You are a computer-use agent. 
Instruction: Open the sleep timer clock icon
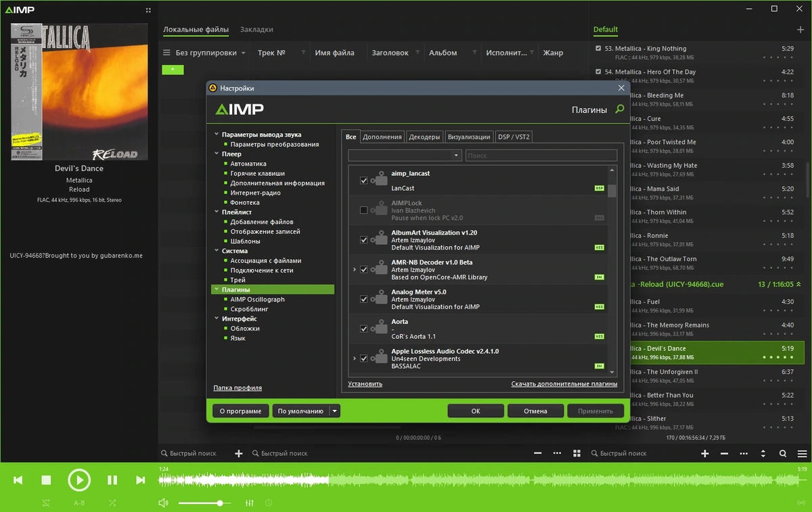tap(269, 503)
